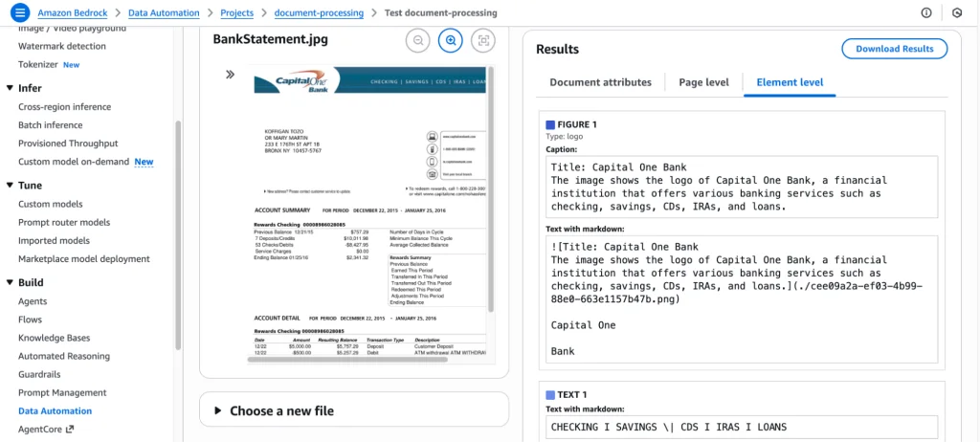Image resolution: width=980 pixels, height=442 pixels.
Task: Open Agents under Build
Action: (x=33, y=301)
